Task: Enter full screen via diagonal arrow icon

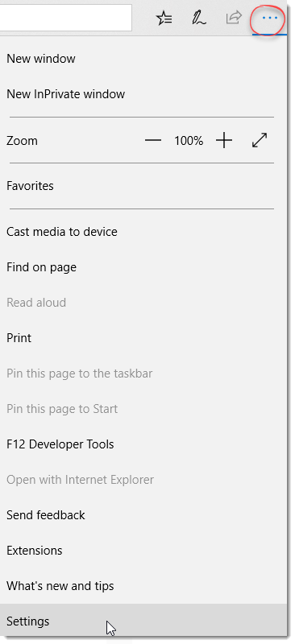Action: [x=260, y=140]
